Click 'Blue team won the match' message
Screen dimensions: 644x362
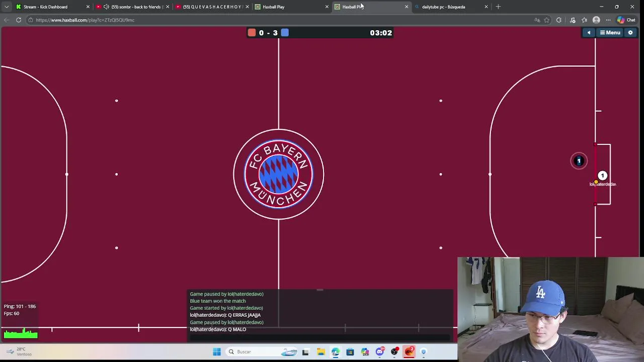[x=218, y=301]
